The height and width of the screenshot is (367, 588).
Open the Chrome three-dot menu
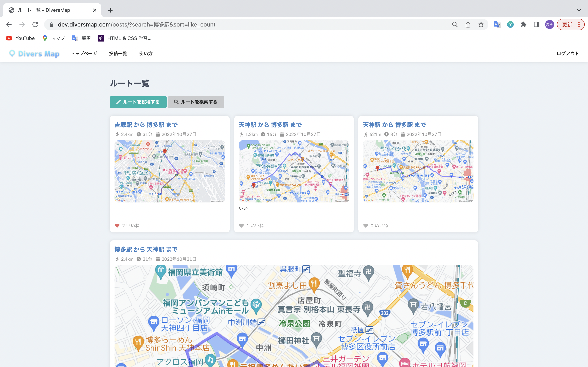(x=579, y=24)
